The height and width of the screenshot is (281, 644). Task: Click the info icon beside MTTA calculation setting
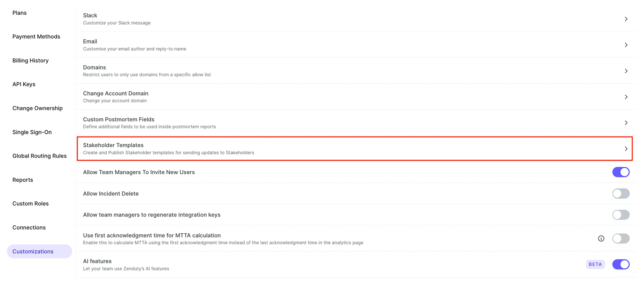(x=601, y=238)
